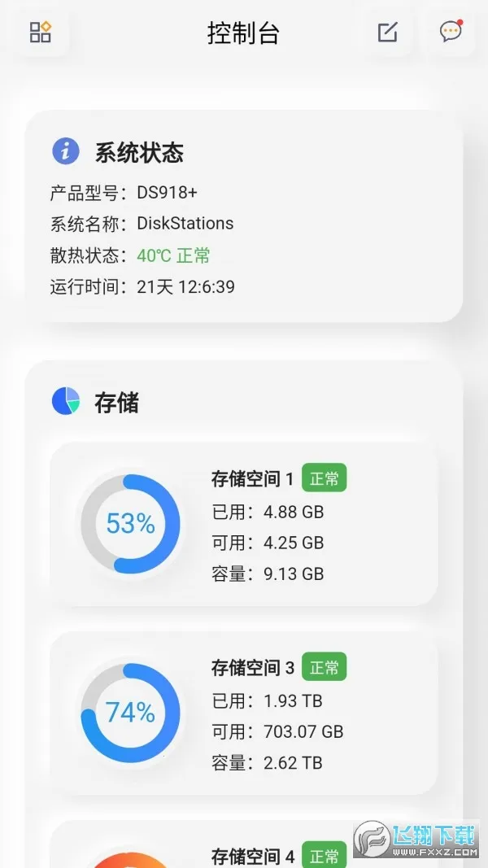The width and height of the screenshot is (488, 868).
Task: Tap the edit dashboard icon
Action: (x=388, y=33)
